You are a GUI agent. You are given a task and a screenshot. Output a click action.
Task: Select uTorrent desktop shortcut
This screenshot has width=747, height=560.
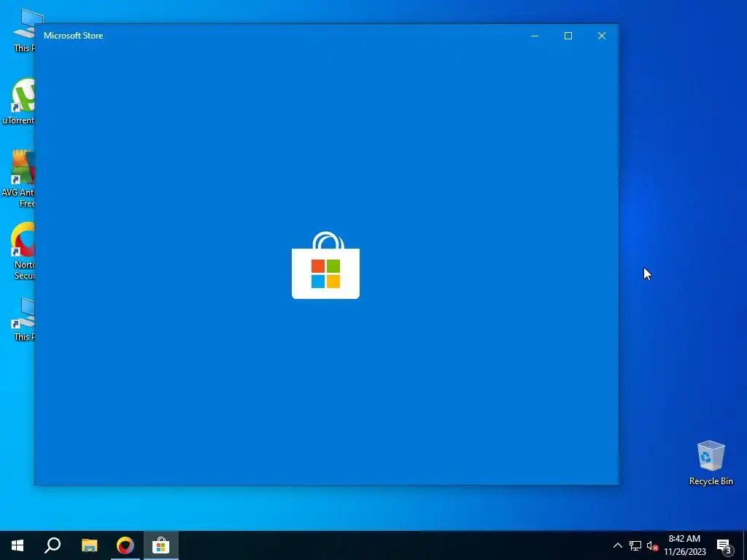[x=18, y=101]
